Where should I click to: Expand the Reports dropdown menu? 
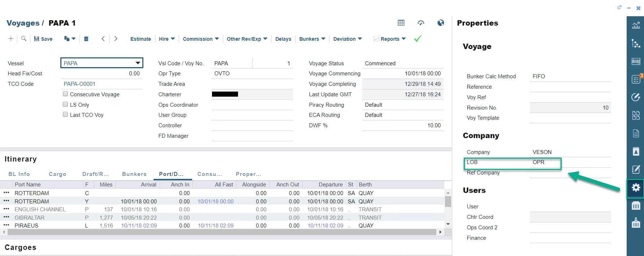390,39
